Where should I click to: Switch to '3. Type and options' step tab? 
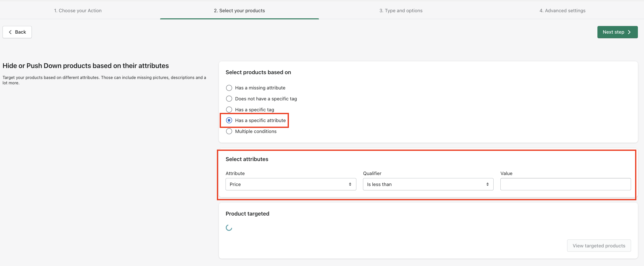pos(401,11)
